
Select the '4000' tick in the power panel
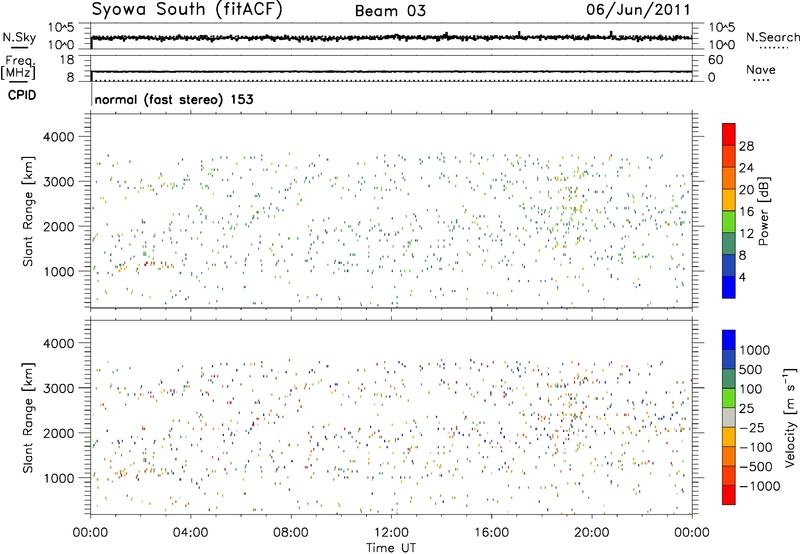coord(58,137)
